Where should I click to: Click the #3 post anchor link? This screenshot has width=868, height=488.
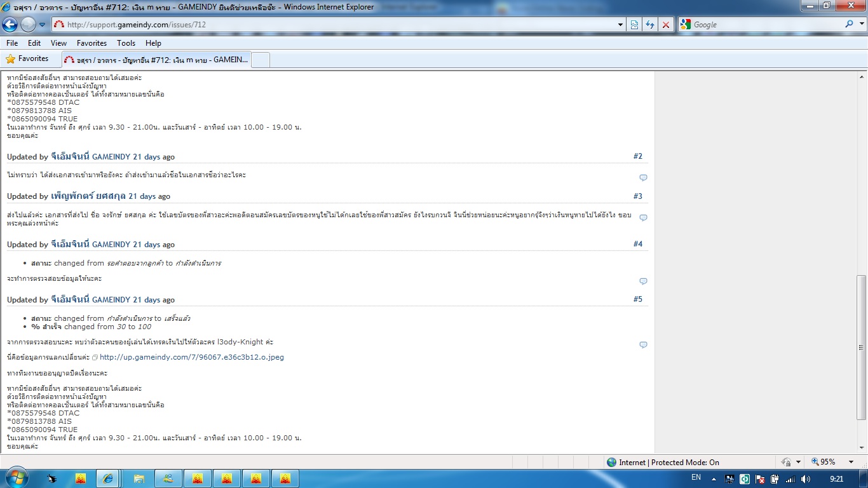(x=638, y=196)
